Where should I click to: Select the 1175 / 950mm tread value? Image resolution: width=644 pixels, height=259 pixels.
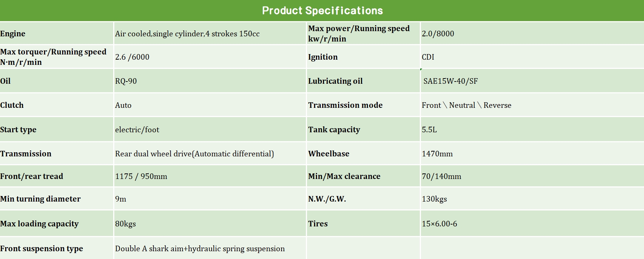(x=141, y=176)
